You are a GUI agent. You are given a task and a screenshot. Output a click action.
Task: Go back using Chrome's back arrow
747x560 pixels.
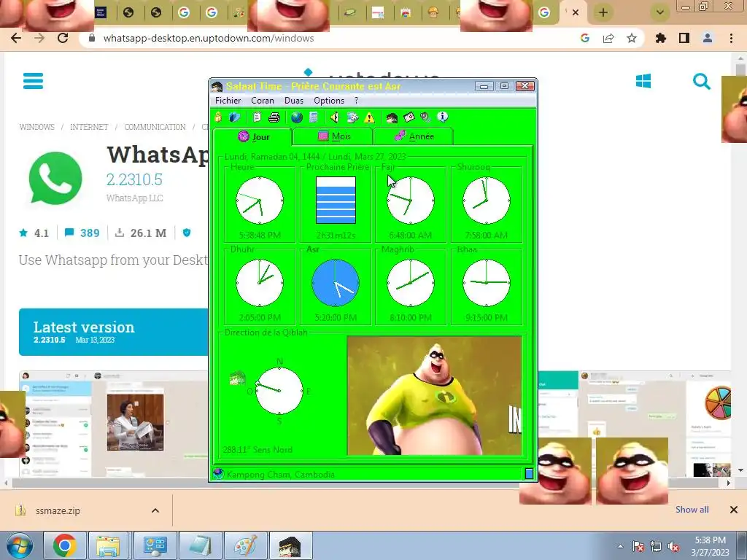click(x=16, y=38)
